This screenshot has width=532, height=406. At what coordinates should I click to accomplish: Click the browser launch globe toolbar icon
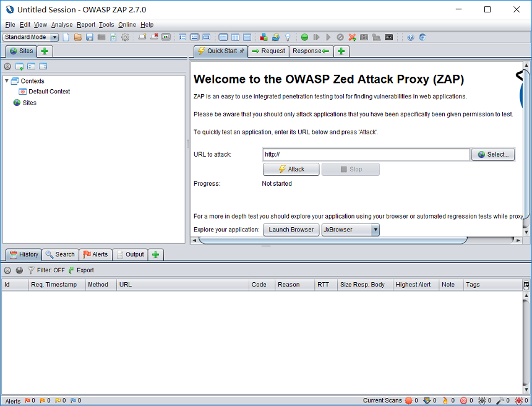click(423, 37)
